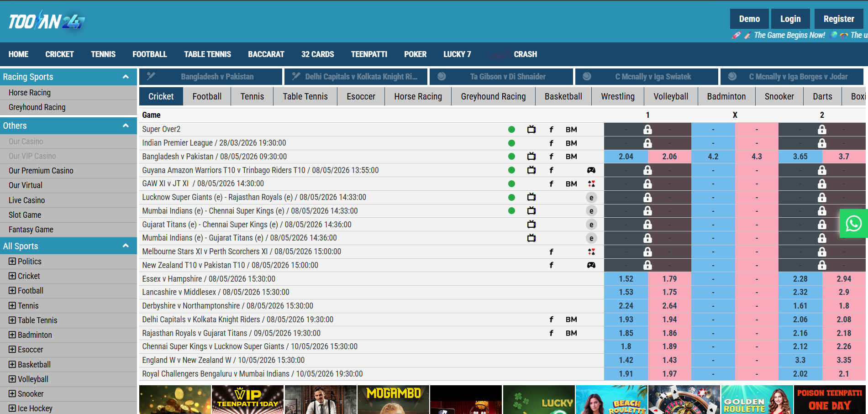Click the BM bookmaker icon for GAW XI v JT XI
The image size is (868, 414).
pyautogui.click(x=571, y=183)
